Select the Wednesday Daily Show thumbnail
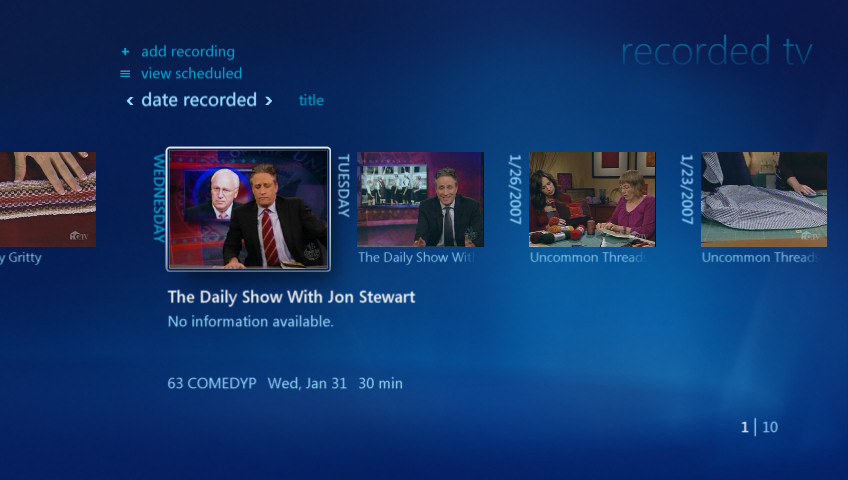 click(x=248, y=209)
